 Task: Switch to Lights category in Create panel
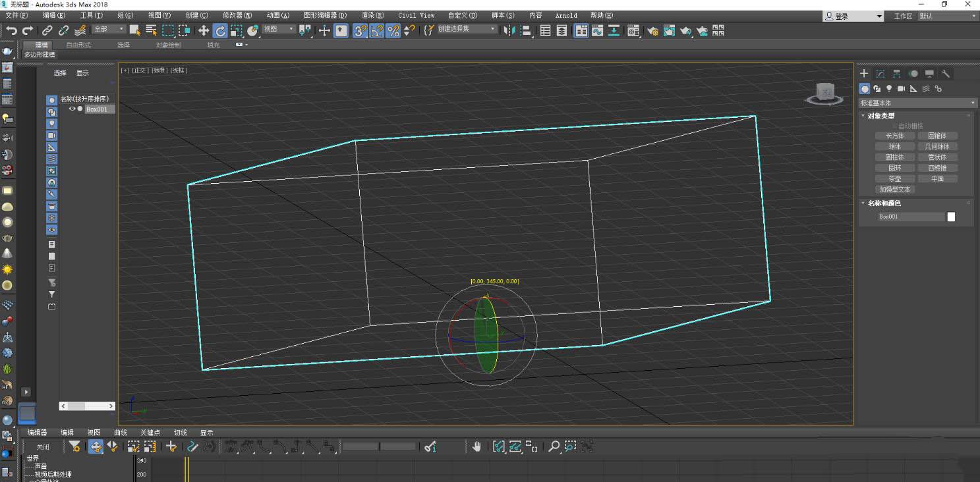889,89
